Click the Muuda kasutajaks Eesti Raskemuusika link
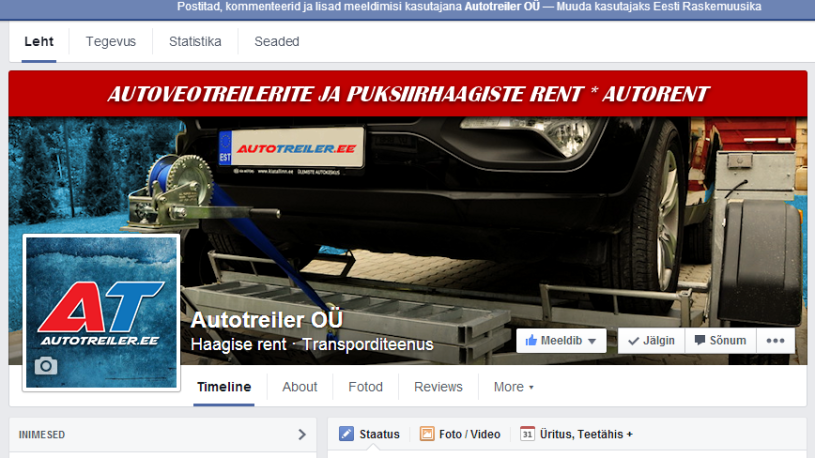815x458 pixels. click(x=659, y=7)
